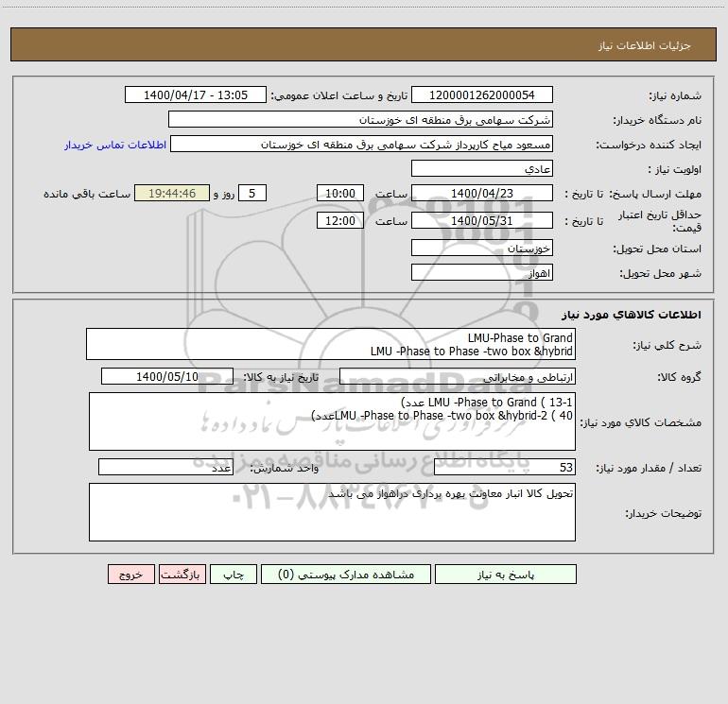The height and width of the screenshot is (704, 728).
Task: Click the بازگشت back button
Action: click(181, 575)
